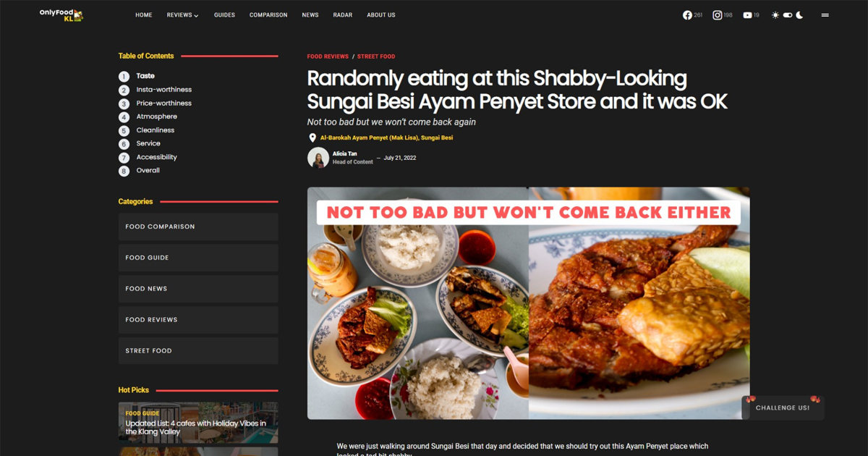868x456 pixels.
Task: Open the Food Comparison category
Action: 198,227
